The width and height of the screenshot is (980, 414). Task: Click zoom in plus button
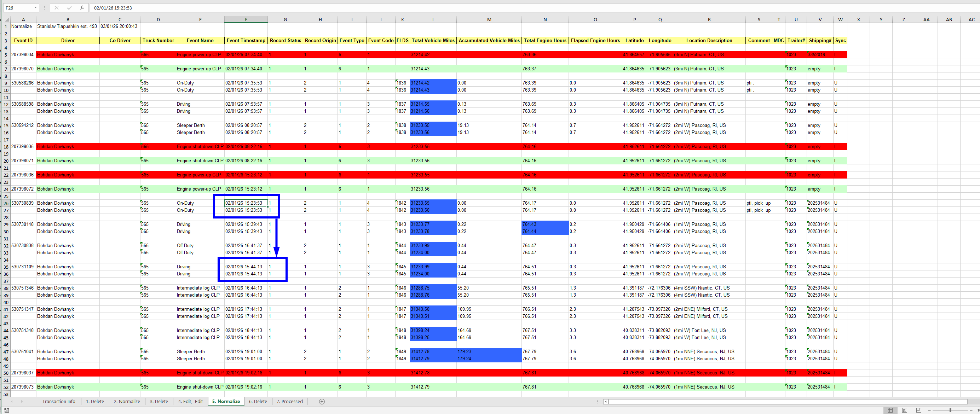971,410
